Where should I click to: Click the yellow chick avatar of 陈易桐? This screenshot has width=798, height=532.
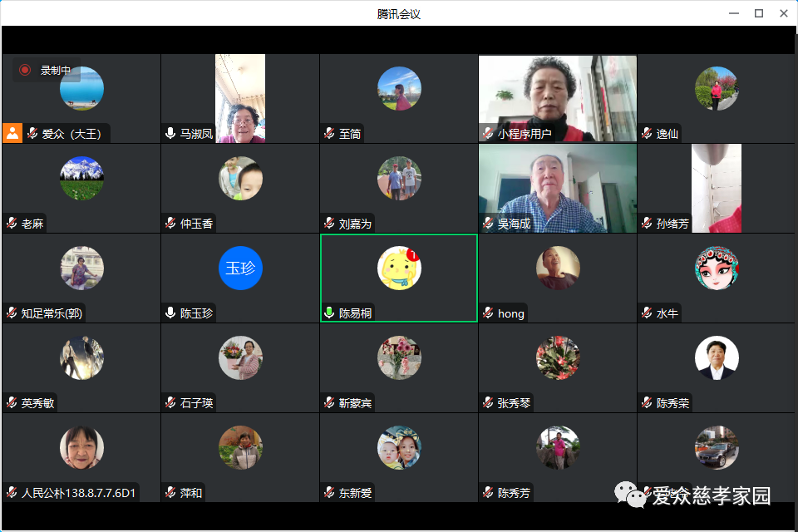pos(399,268)
